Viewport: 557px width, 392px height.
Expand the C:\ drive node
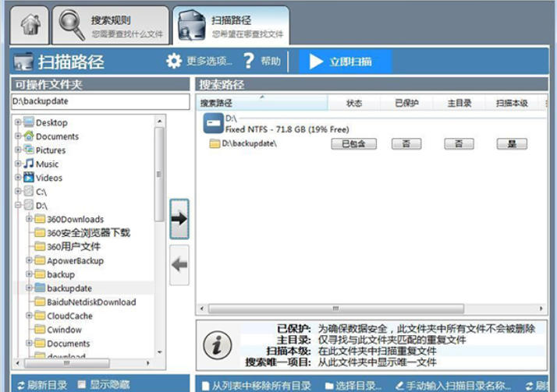(x=18, y=192)
